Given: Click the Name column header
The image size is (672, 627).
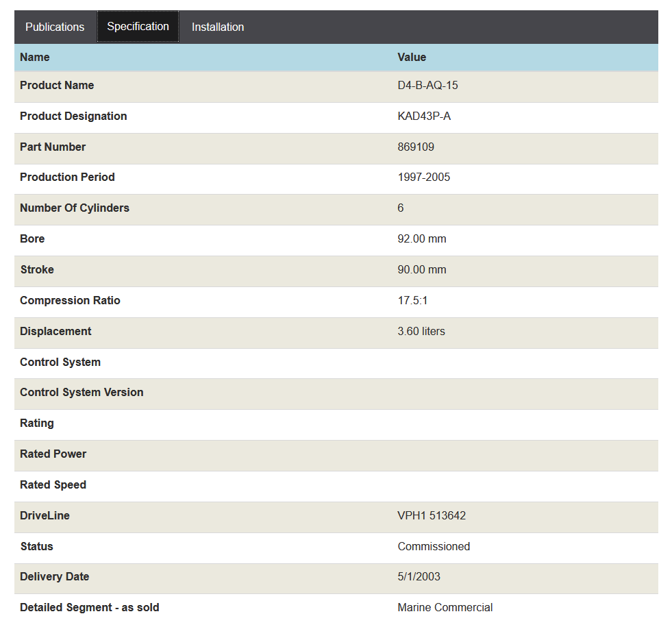Looking at the screenshot, I should point(35,58).
